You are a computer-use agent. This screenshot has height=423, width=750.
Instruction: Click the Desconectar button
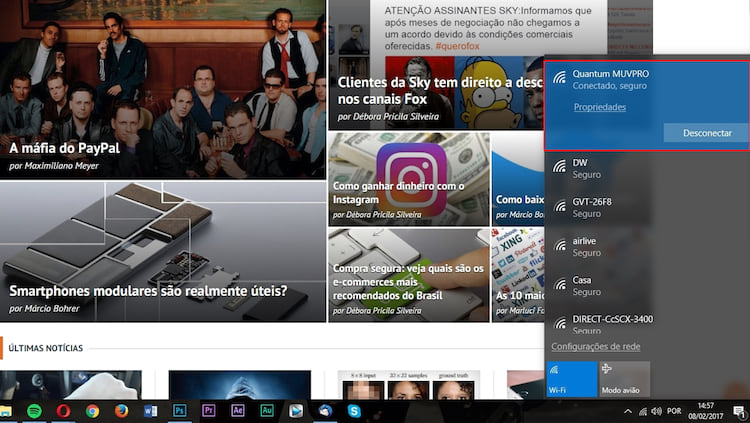706,133
